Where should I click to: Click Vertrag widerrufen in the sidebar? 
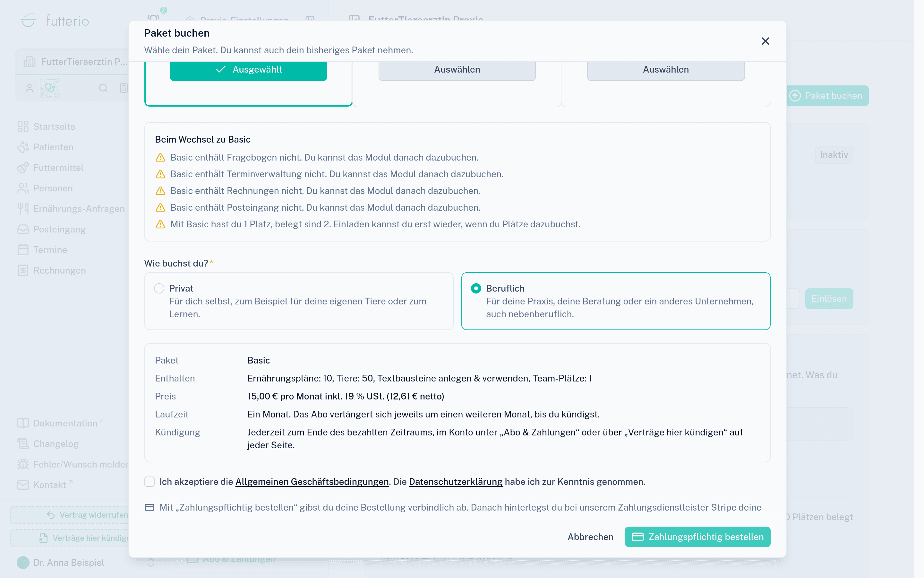click(70, 515)
